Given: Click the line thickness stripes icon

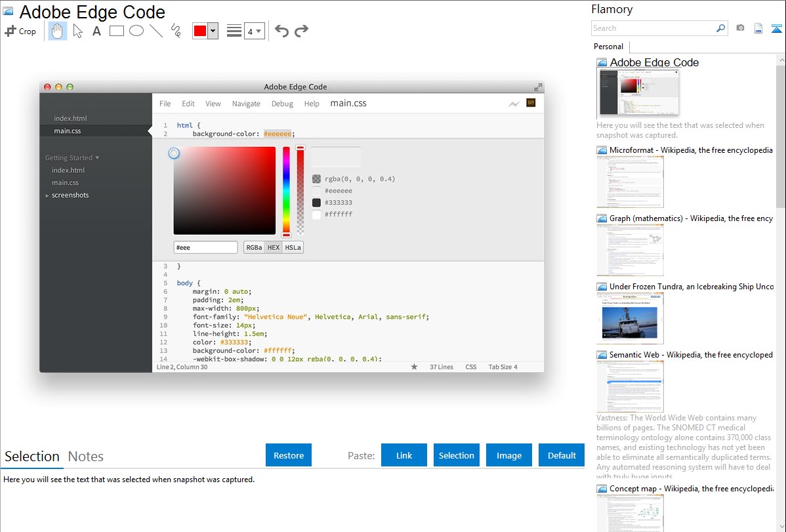Looking at the screenshot, I should pos(234,31).
